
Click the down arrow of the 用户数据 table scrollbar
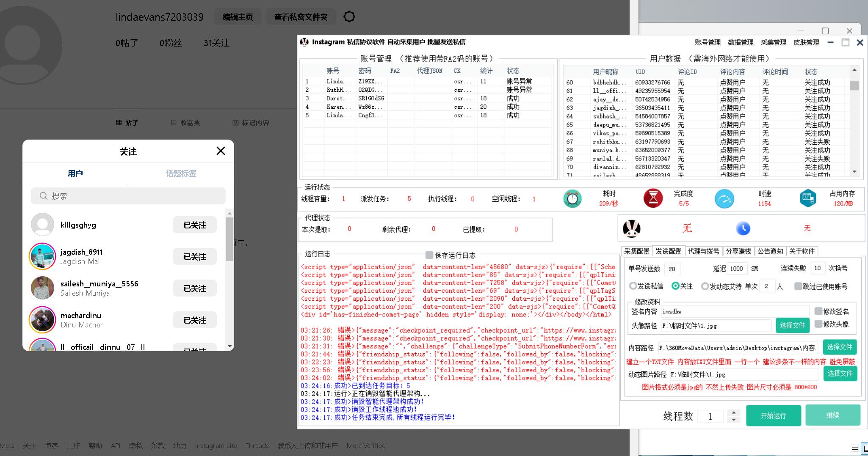point(854,172)
